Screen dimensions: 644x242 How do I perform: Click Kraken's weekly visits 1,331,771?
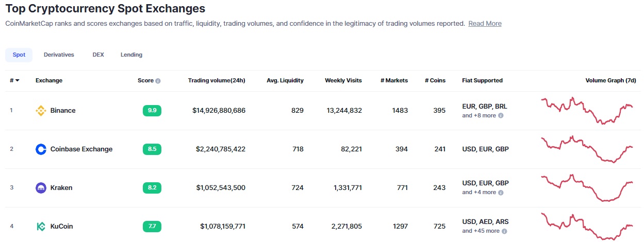(x=348, y=188)
